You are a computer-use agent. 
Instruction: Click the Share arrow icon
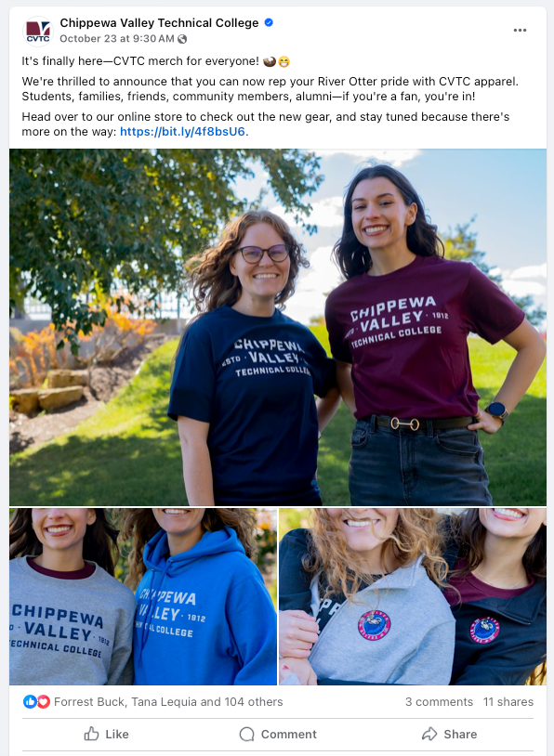[x=429, y=734]
